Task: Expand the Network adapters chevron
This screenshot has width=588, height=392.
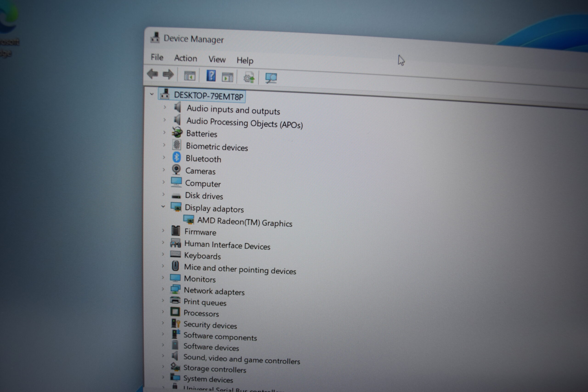Action: (163, 289)
